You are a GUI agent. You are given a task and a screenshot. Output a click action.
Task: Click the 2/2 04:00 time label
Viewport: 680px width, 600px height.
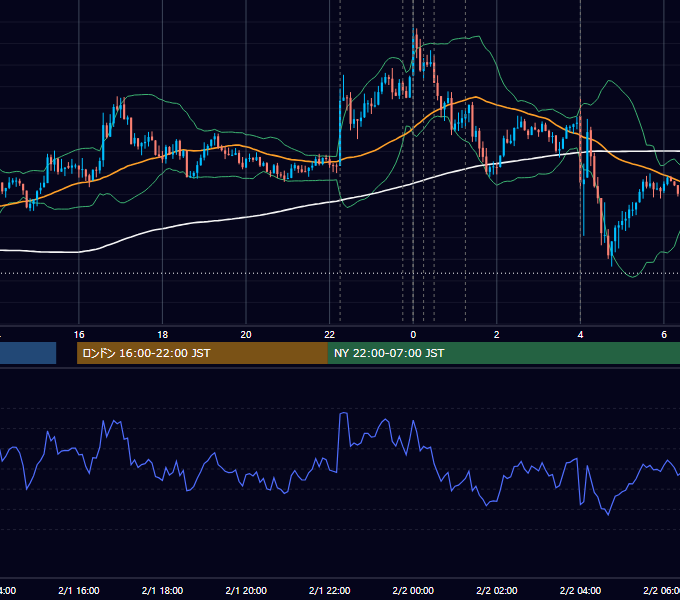tap(580, 590)
